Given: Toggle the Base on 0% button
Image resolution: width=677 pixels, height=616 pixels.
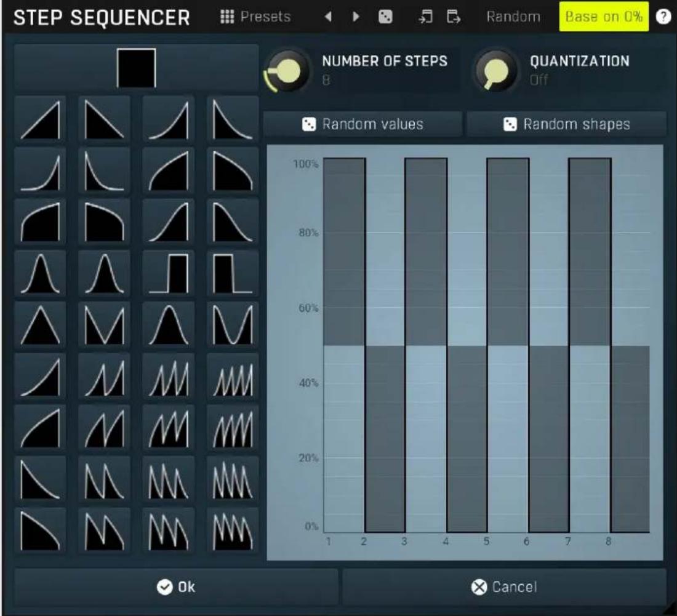Looking at the screenshot, I should tap(604, 17).
